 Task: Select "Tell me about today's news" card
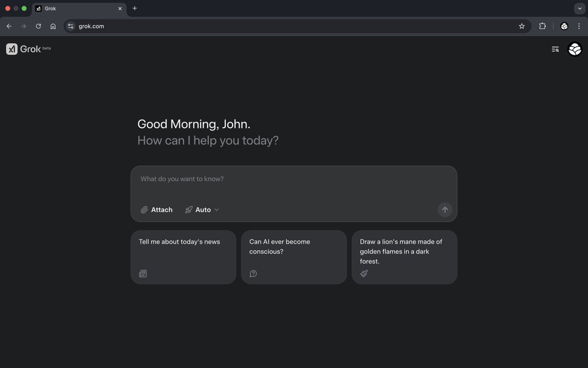click(183, 257)
